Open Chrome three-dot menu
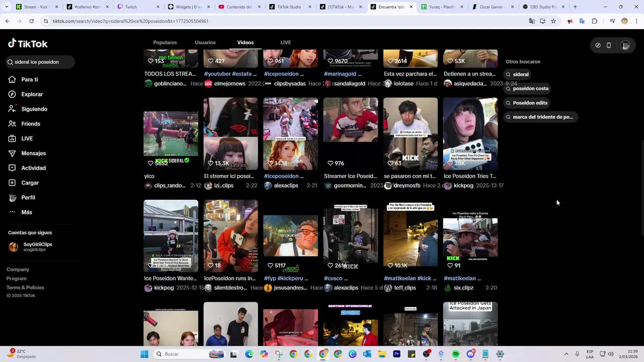The image size is (644, 362). [x=637, y=21]
